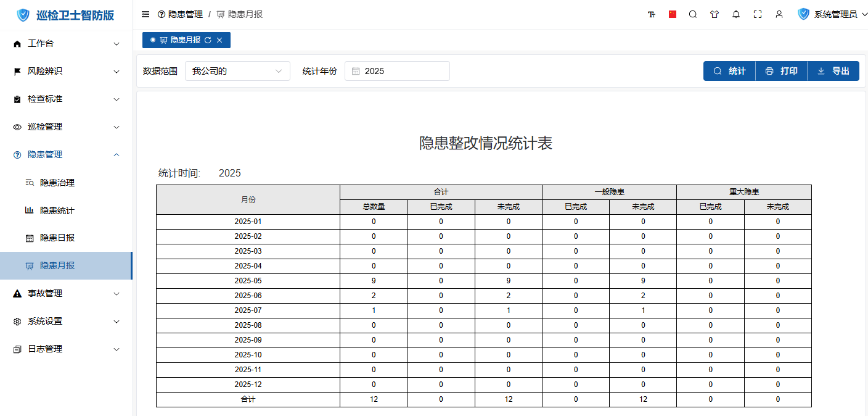Click the search-list icon next to 隐患治理
868x416 pixels.
[30, 183]
